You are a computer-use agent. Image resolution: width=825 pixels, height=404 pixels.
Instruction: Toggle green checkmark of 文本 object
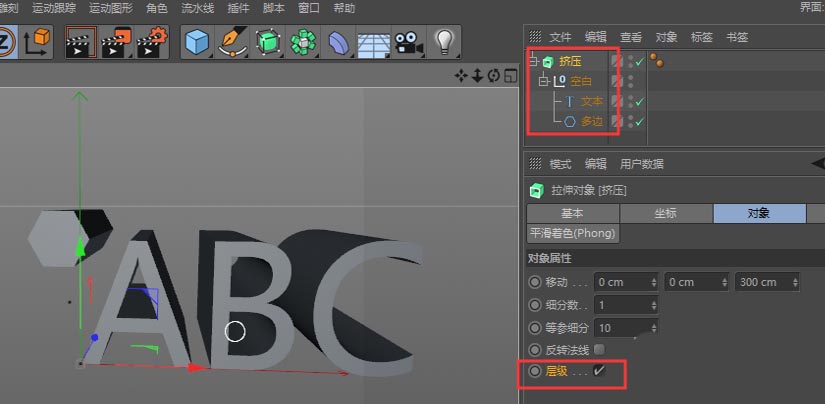point(639,102)
